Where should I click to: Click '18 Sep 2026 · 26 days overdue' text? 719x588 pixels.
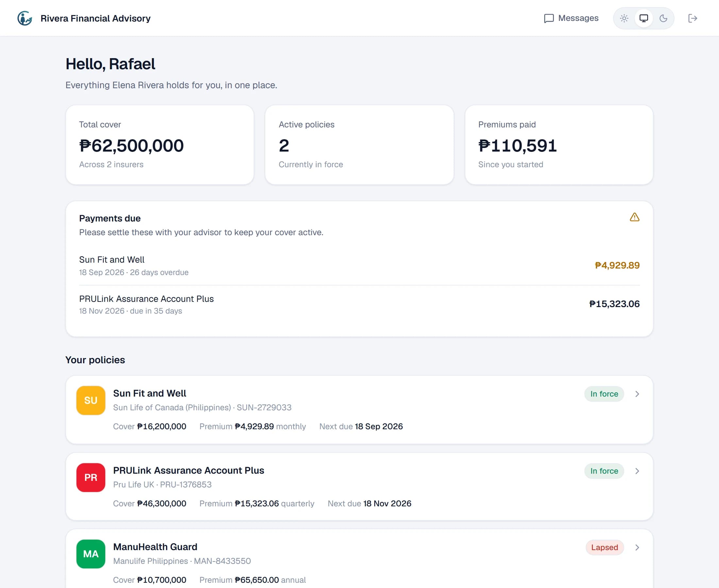[x=134, y=272]
